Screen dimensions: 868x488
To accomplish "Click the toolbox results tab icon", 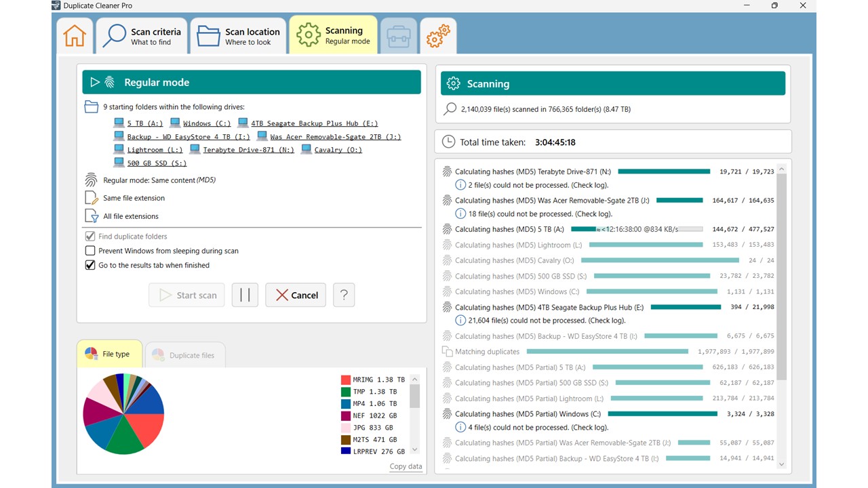I will pos(399,36).
